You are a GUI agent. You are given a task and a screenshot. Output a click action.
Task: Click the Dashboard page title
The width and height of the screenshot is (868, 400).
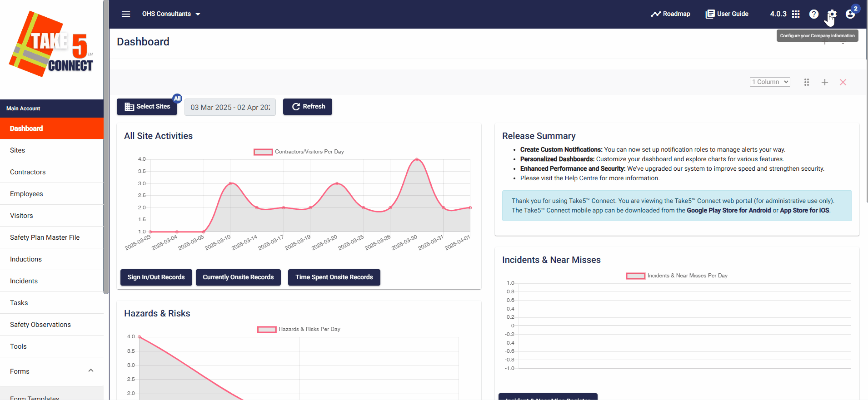143,42
